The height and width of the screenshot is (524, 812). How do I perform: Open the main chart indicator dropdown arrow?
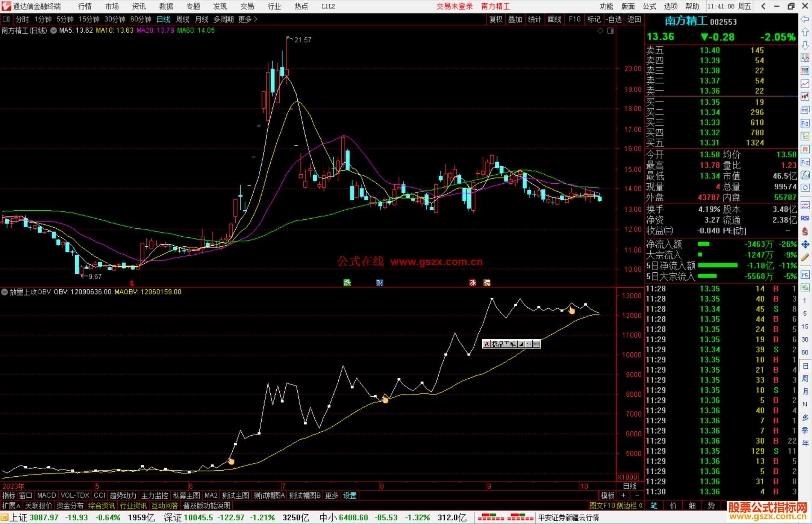click(53, 30)
